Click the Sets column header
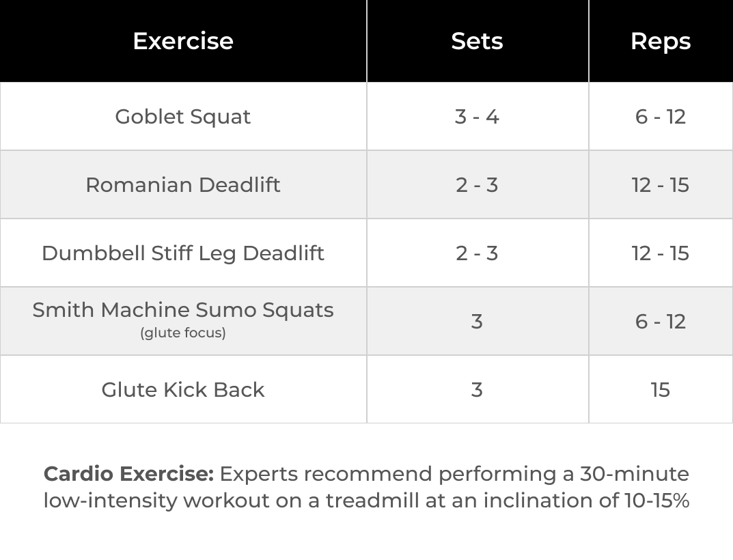The height and width of the screenshot is (560, 733). coord(477,41)
